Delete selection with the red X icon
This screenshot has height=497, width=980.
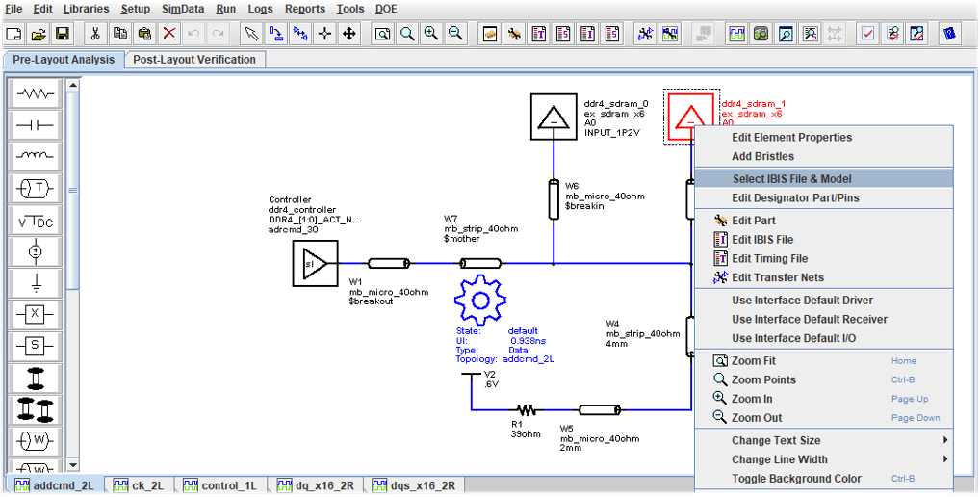(168, 34)
